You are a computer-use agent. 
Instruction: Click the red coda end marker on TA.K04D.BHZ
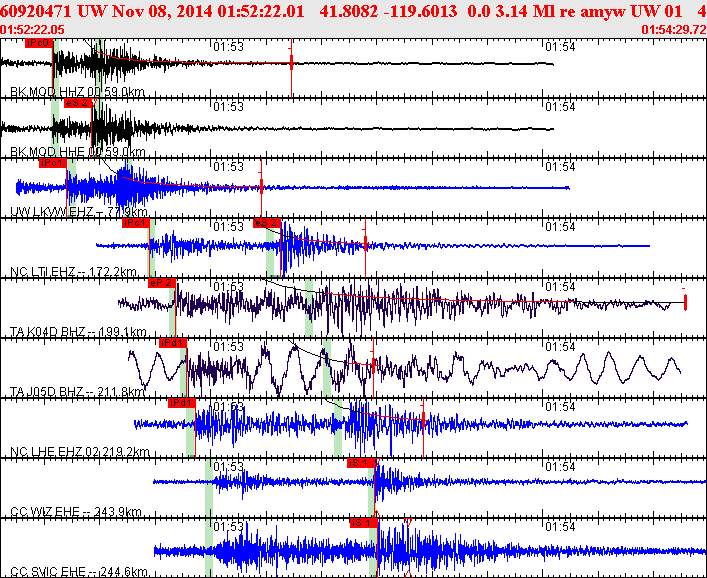coord(685,302)
